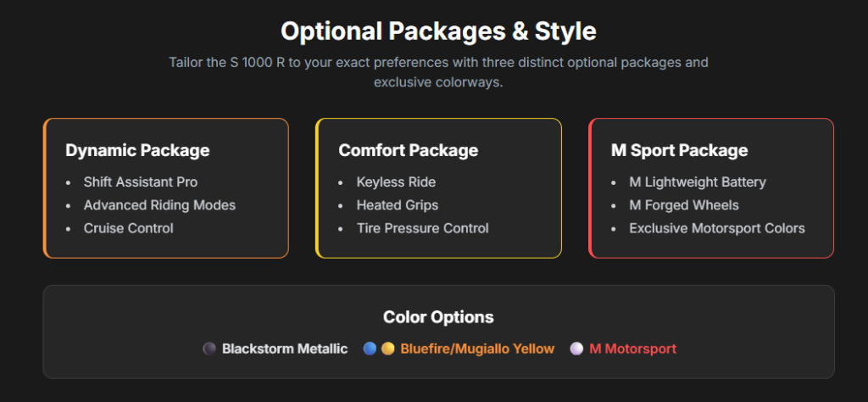The height and width of the screenshot is (402, 868).
Task: Click the Color Options heading
Action: click(438, 317)
